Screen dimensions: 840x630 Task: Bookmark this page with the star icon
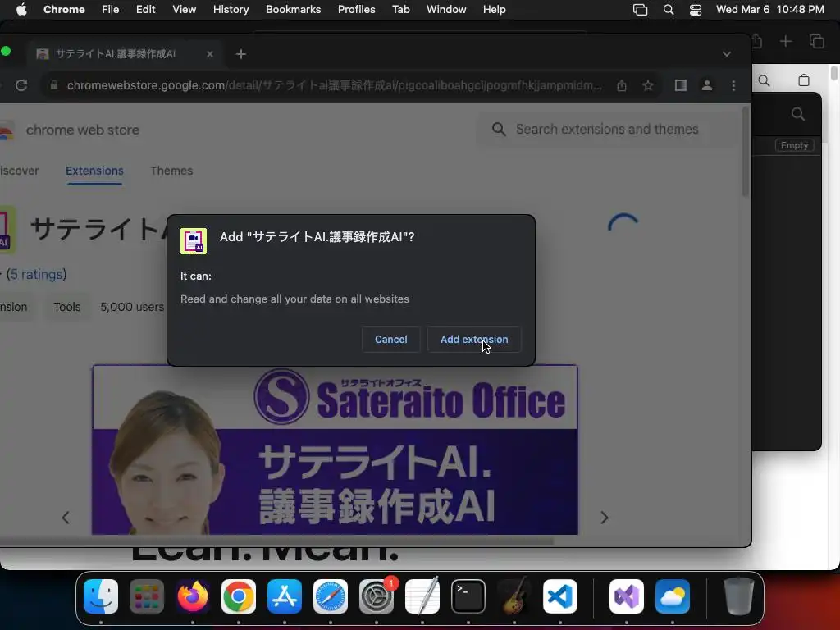(648, 85)
